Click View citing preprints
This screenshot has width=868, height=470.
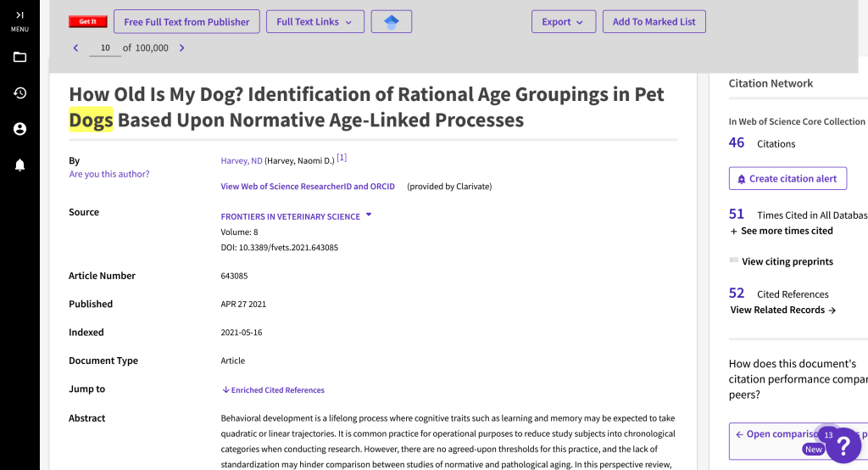pyautogui.click(x=787, y=261)
